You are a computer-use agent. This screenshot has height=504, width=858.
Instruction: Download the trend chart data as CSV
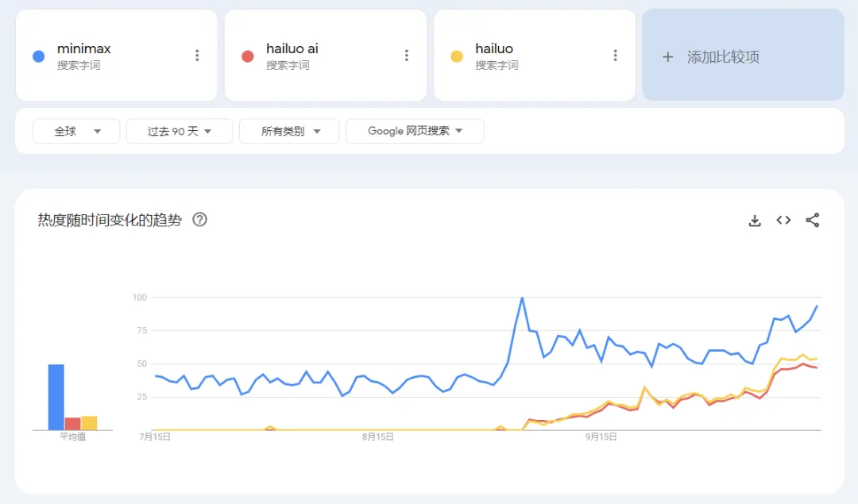(755, 221)
